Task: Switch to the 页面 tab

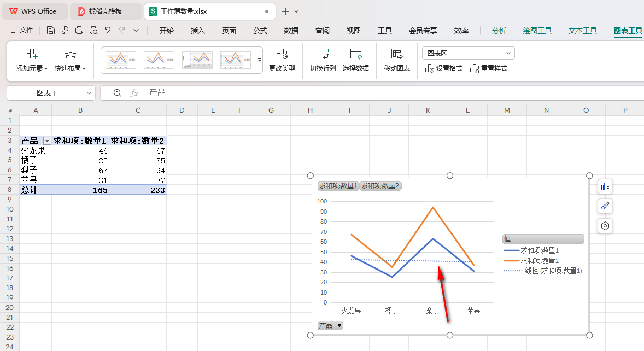Action: coord(229,31)
